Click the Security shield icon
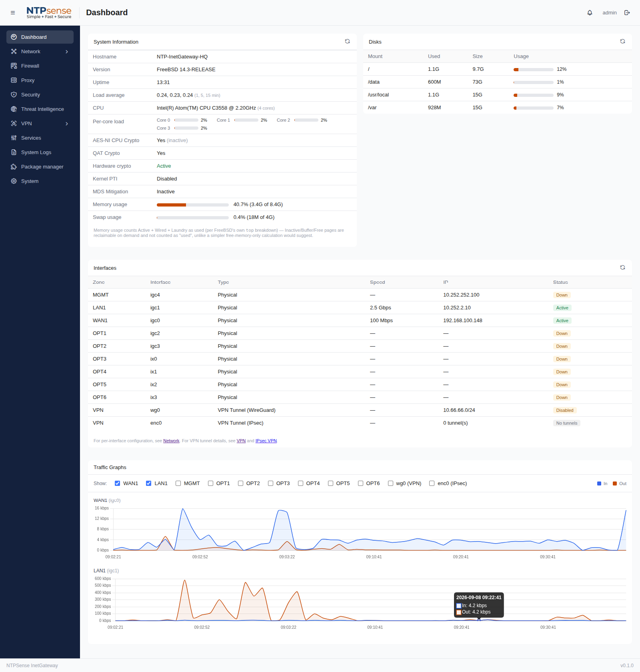Viewport: 640px width, 672px height. 14,94
